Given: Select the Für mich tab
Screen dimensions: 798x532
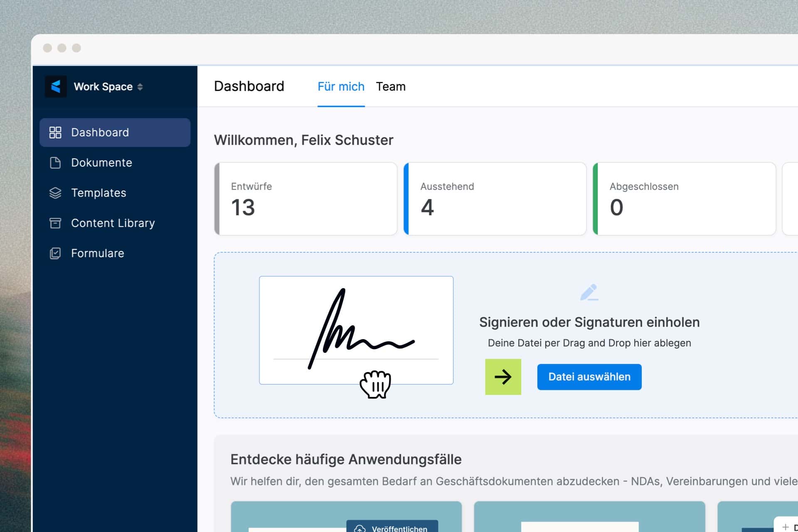Looking at the screenshot, I should tap(341, 86).
